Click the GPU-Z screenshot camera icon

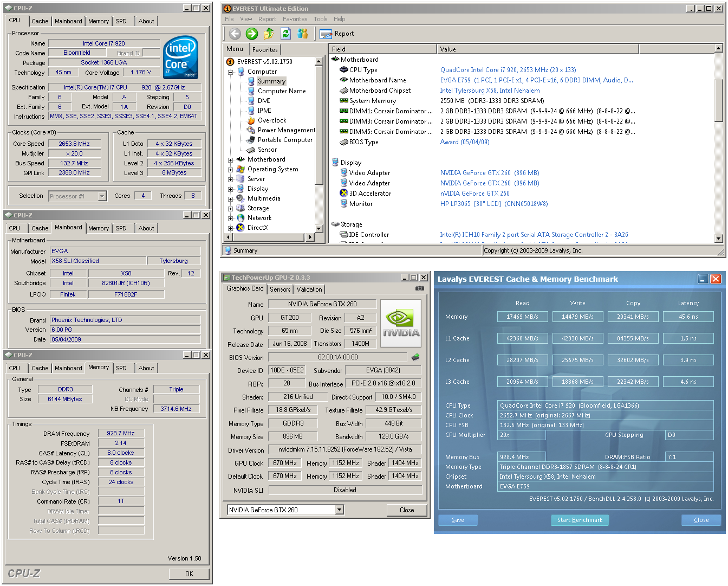click(x=419, y=288)
